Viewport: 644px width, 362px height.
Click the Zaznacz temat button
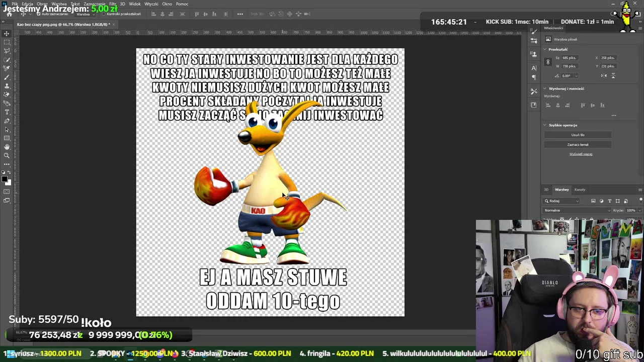[578, 144]
